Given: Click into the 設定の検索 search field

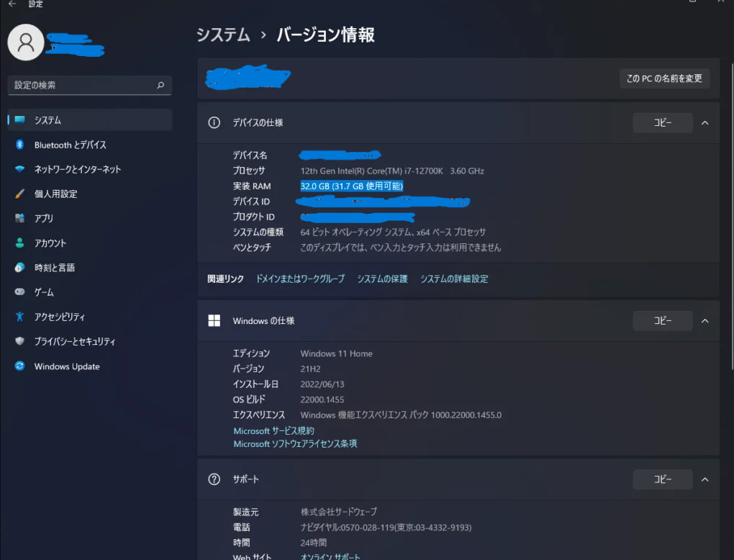Looking at the screenshot, I should pos(90,85).
